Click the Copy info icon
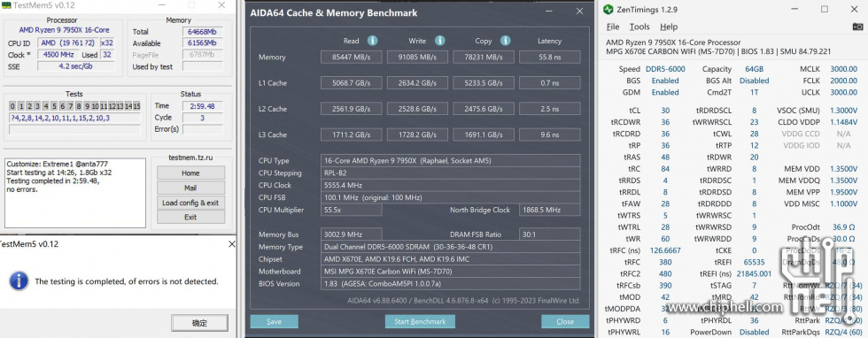The height and width of the screenshot is (338, 868). (505, 41)
